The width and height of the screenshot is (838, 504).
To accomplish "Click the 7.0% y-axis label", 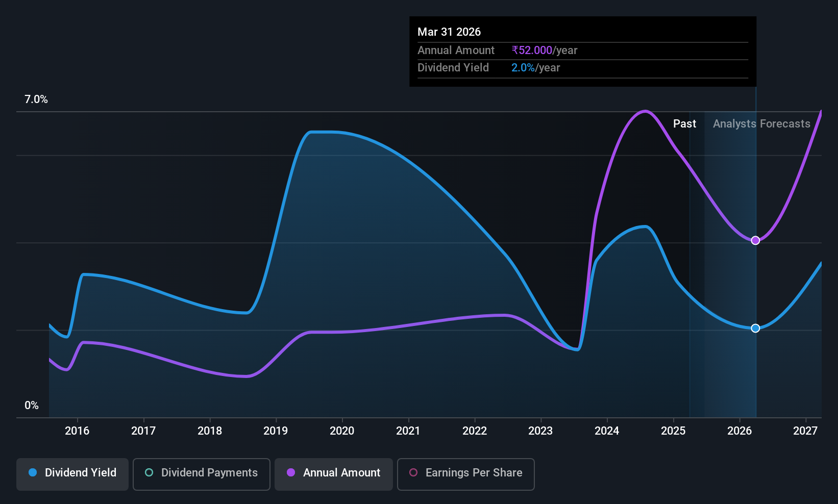I will [36, 99].
